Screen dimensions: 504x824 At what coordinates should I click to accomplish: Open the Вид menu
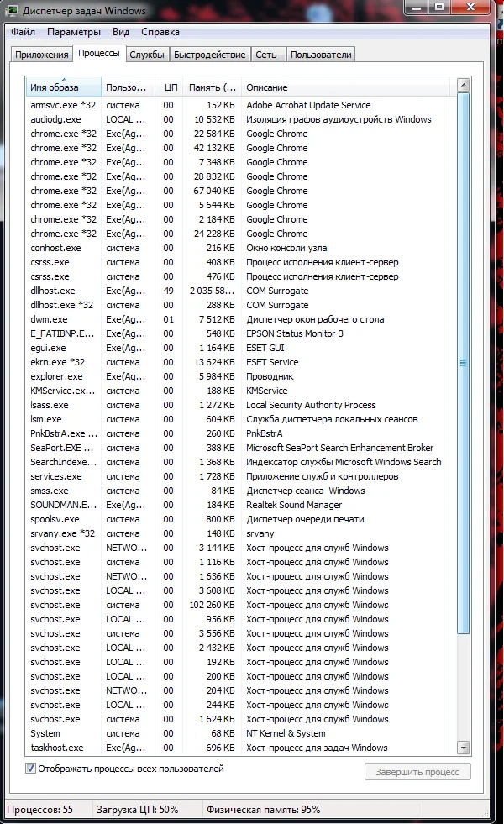click(x=121, y=32)
